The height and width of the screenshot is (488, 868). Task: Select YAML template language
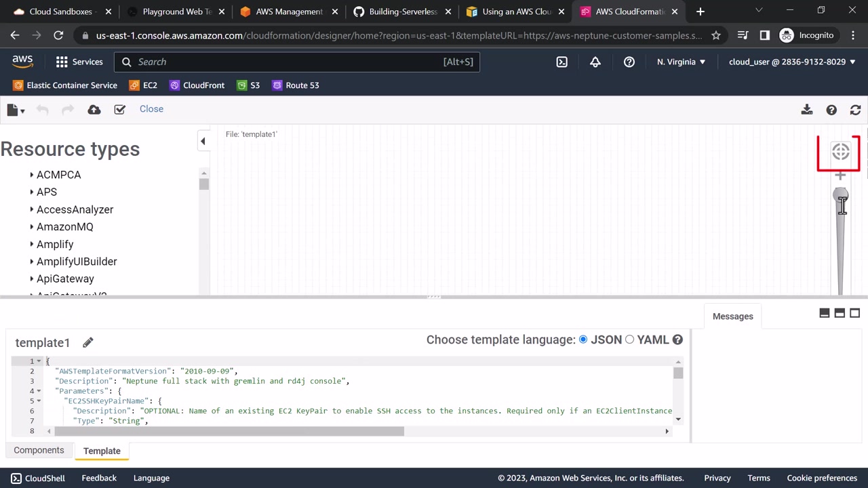(x=629, y=340)
